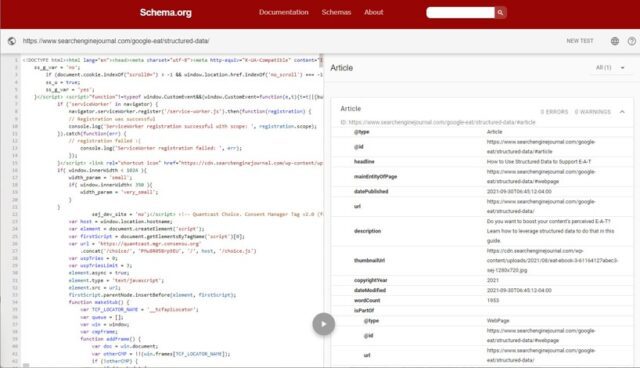Click the thumbnailUrl property label
The image size is (640, 368).
pos(369,260)
